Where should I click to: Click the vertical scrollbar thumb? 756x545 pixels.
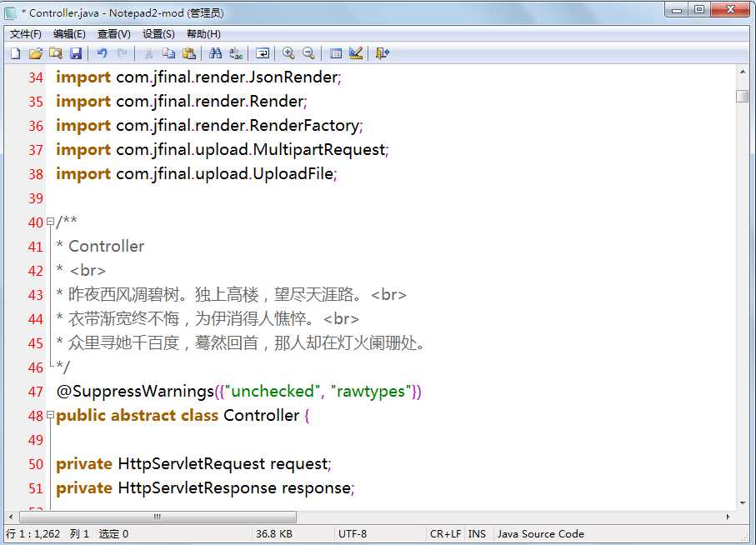point(743,96)
